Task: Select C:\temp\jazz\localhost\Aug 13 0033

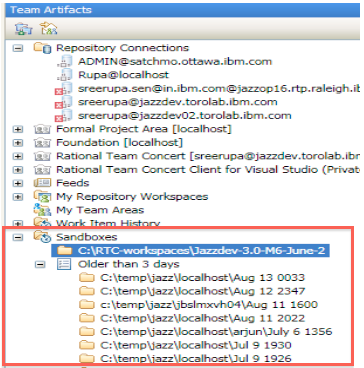Action: click(202, 277)
